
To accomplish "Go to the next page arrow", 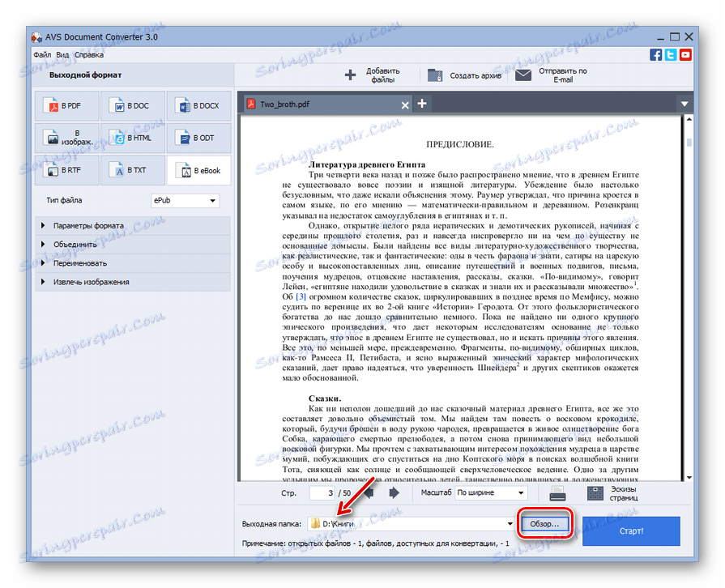I will point(394,492).
